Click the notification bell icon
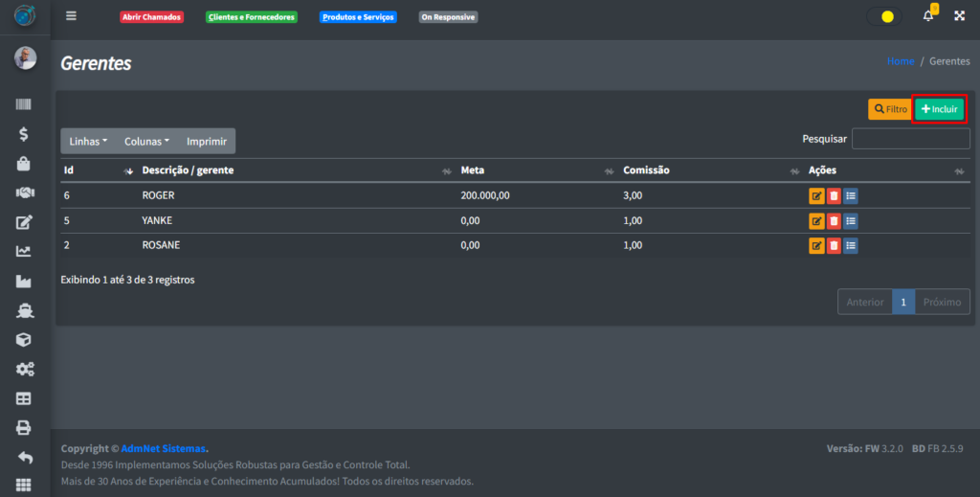Image resolution: width=980 pixels, height=497 pixels. (927, 16)
